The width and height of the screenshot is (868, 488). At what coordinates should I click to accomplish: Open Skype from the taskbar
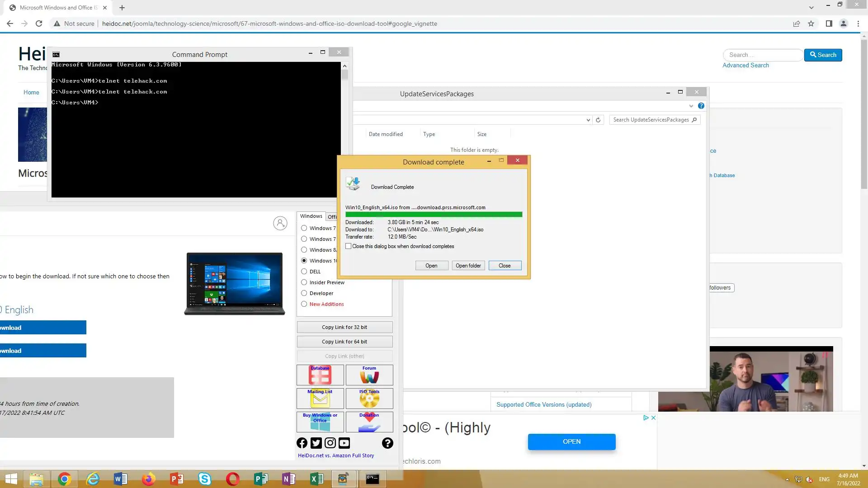(x=205, y=479)
